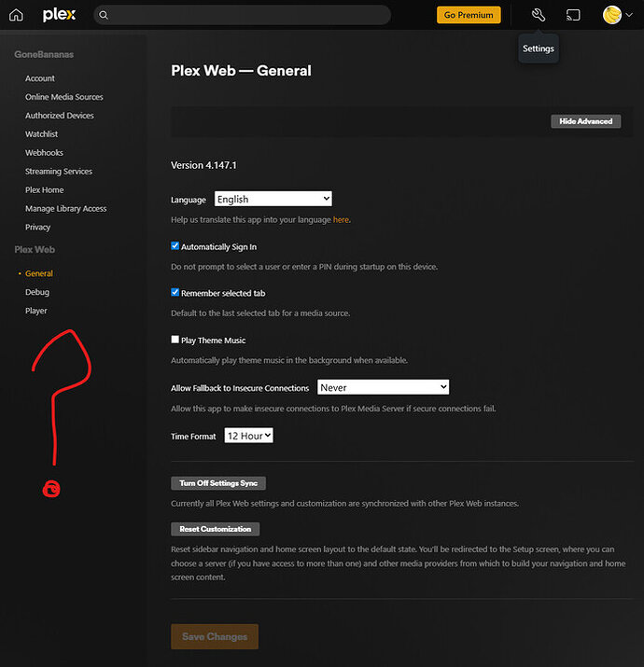Click the 'Plex Web — General' heading
Screen dimensions: 644x667
(241, 71)
